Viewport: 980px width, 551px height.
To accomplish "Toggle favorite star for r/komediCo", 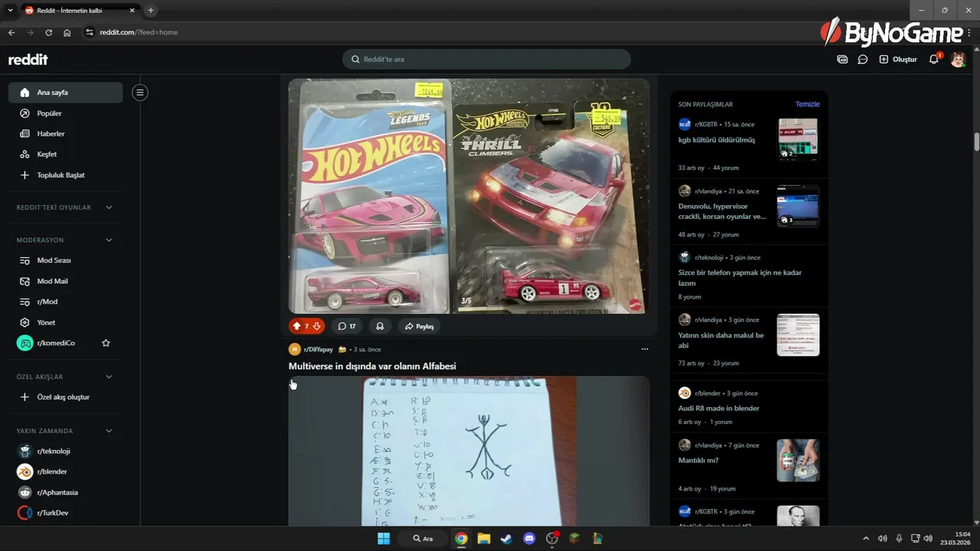I will pyautogui.click(x=106, y=343).
